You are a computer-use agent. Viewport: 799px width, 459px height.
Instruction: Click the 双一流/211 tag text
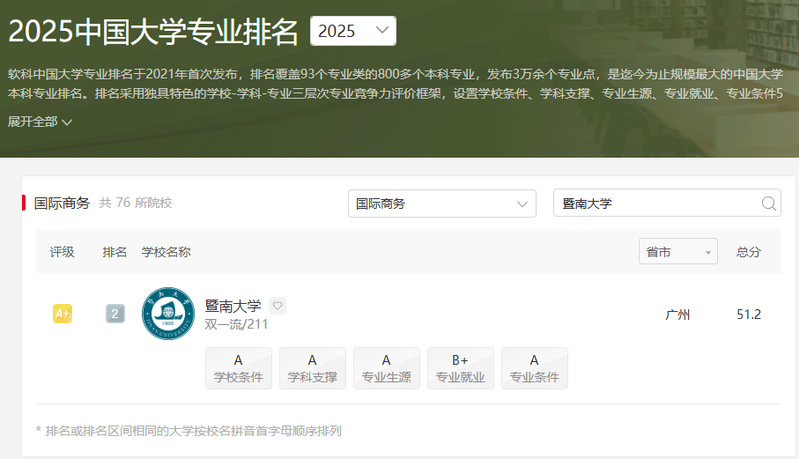[x=236, y=325]
